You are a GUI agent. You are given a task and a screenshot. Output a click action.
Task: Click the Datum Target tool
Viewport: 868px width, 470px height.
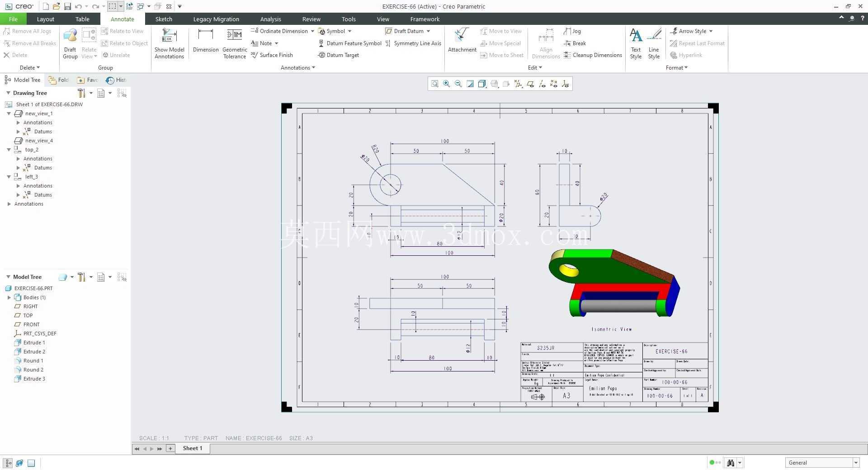tap(339, 55)
